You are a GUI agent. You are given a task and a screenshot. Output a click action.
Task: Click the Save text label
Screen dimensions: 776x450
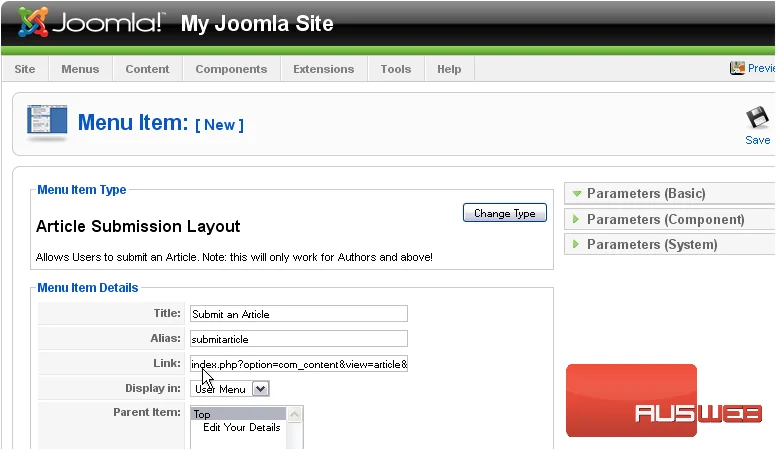758,140
